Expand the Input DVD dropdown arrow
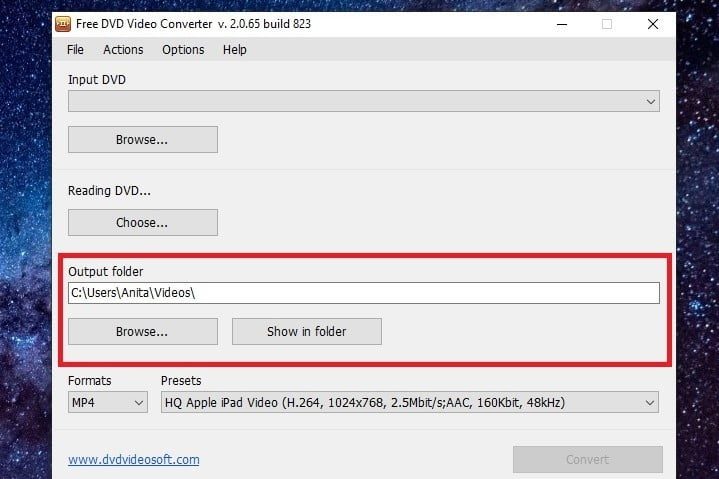 tap(651, 102)
